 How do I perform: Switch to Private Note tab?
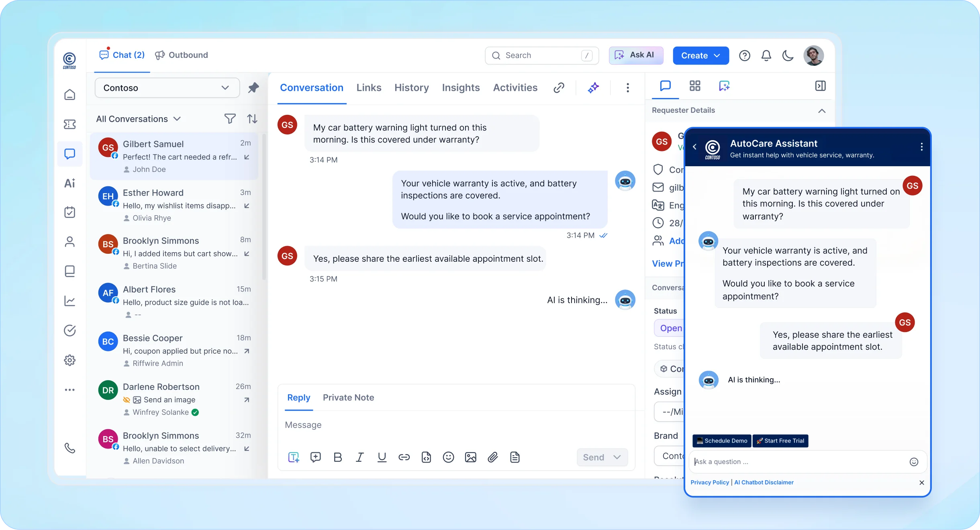click(349, 397)
